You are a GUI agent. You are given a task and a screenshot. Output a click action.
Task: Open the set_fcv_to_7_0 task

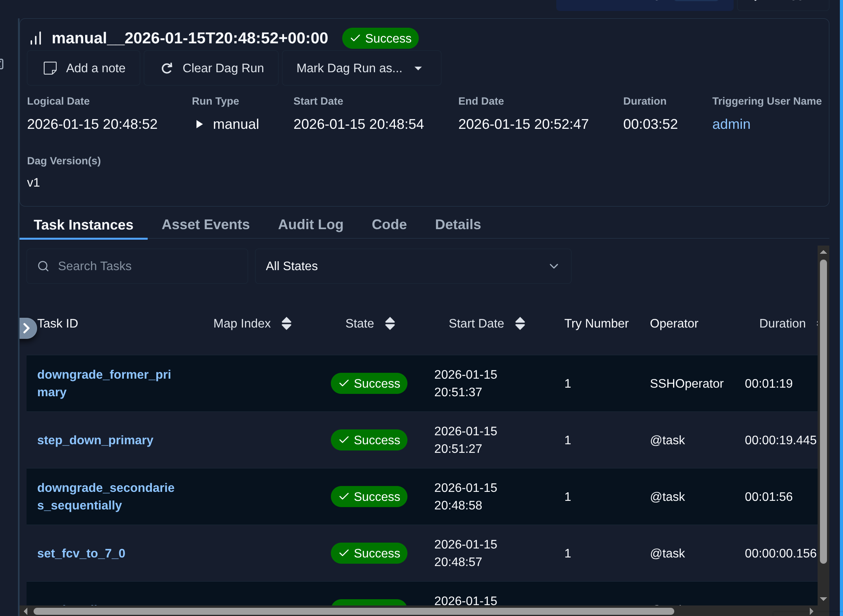pyautogui.click(x=81, y=554)
